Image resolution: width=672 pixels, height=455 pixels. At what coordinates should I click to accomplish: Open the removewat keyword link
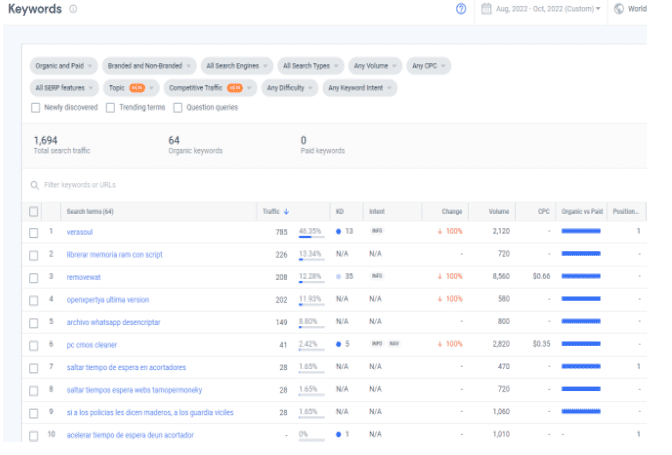85,276
